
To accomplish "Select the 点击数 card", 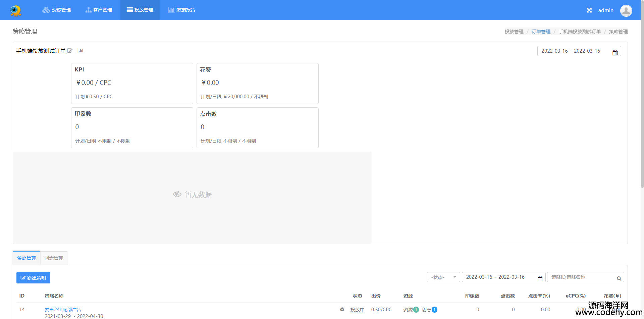I will coord(258,128).
